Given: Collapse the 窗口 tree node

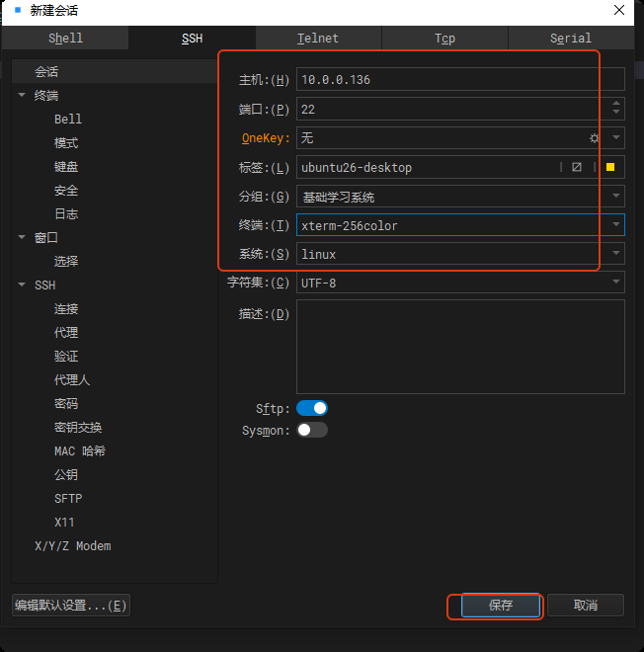Looking at the screenshot, I should point(22,237).
